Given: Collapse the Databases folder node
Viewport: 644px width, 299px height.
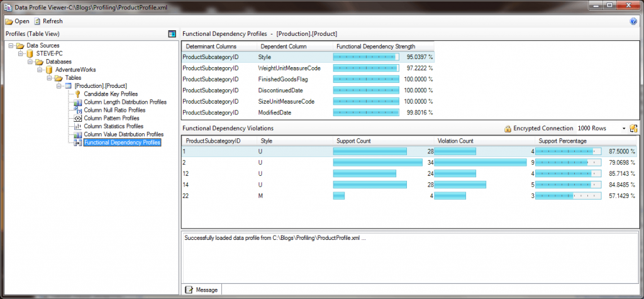Looking at the screenshot, I should click(30, 62).
